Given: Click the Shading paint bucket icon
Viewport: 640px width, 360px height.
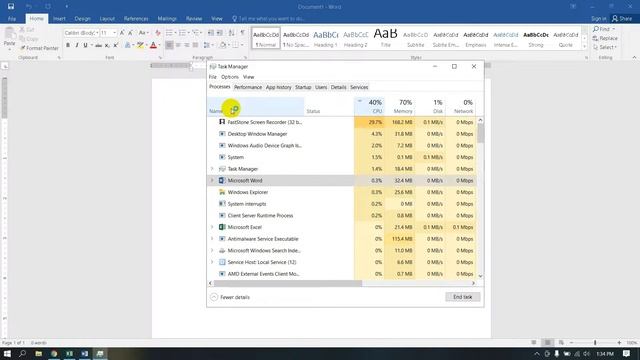Looking at the screenshot, I should point(222,45).
